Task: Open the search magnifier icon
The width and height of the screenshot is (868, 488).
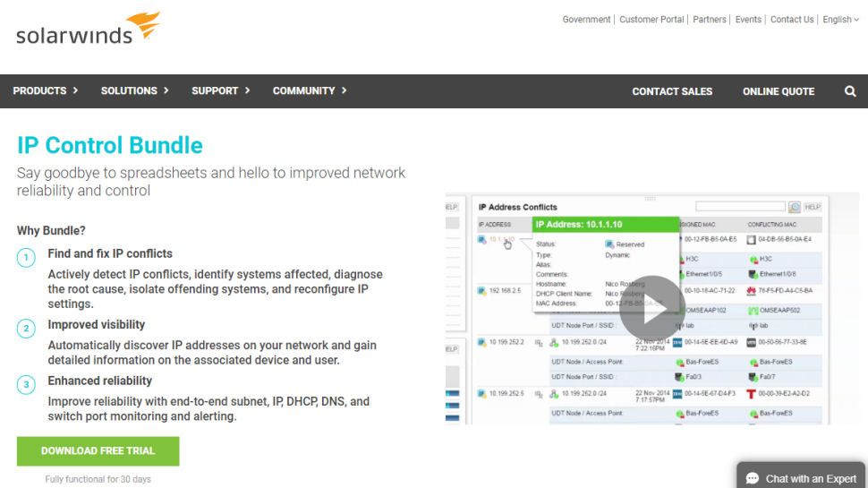Action: [x=850, y=91]
